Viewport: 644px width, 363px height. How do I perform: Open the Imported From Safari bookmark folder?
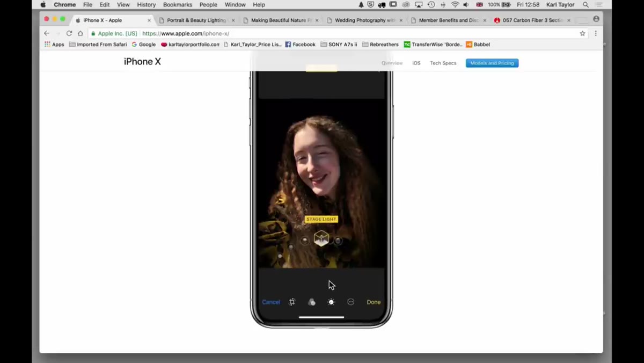tap(98, 45)
